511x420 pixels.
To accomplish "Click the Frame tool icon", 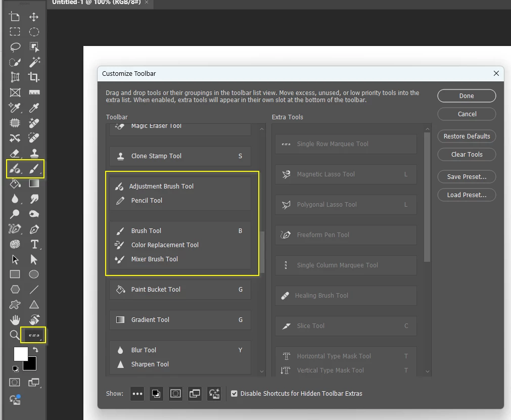I will coord(15,92).
